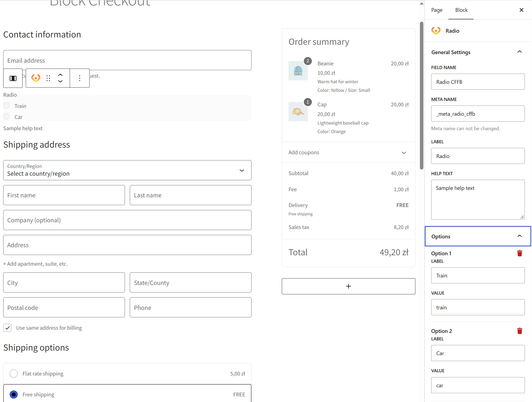The width and height of the screenshot is (532, 402).
Task: Click the editor canvas vertical scrollbar
Action: pyautogui.click(x=422, y=96)
